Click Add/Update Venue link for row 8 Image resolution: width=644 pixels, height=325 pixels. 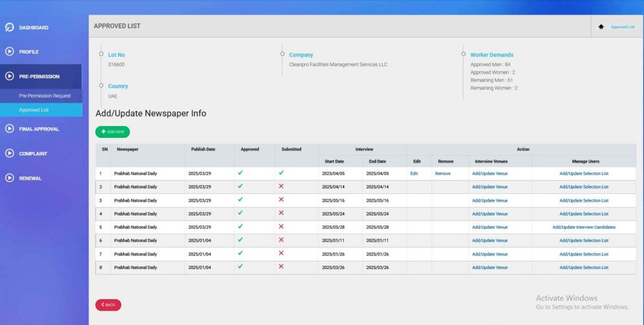pyautogui.click(x=489, y=268)
